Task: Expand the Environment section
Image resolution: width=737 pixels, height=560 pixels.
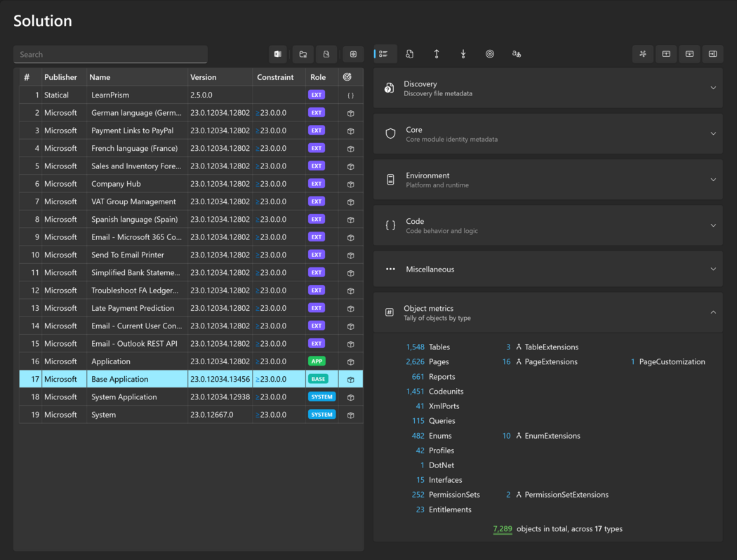Action: 548,180
